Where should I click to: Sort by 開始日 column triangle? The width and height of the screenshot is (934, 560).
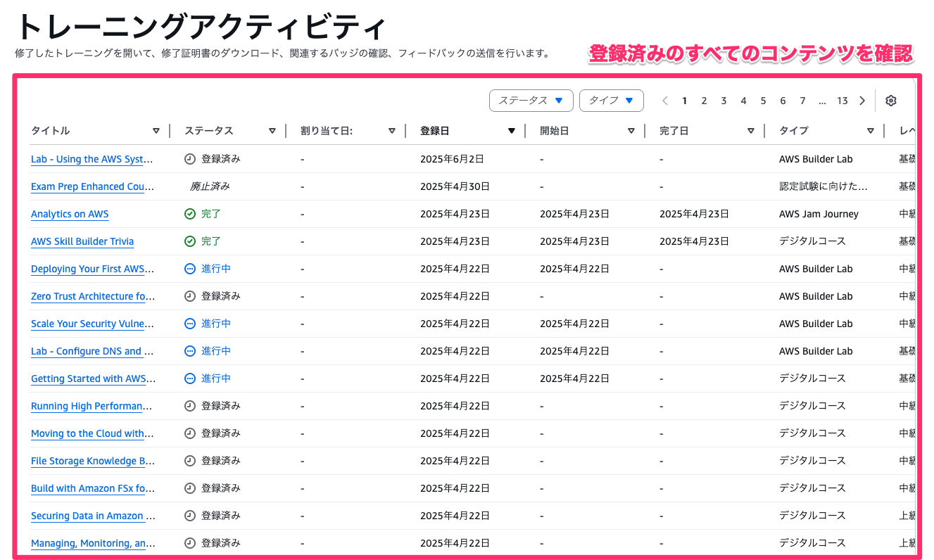coord(631,131)
